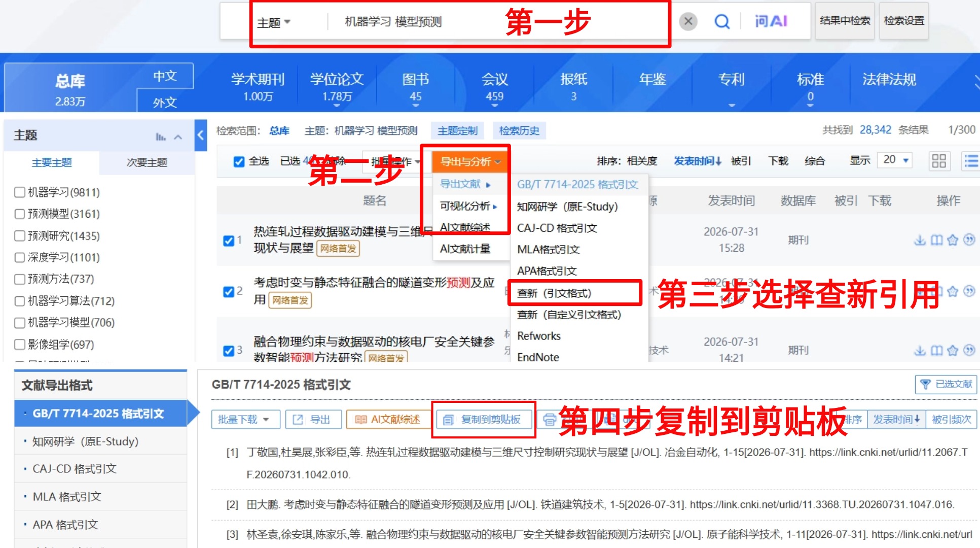
Task: Run the search with the magnifier icon
Action: 721,21
